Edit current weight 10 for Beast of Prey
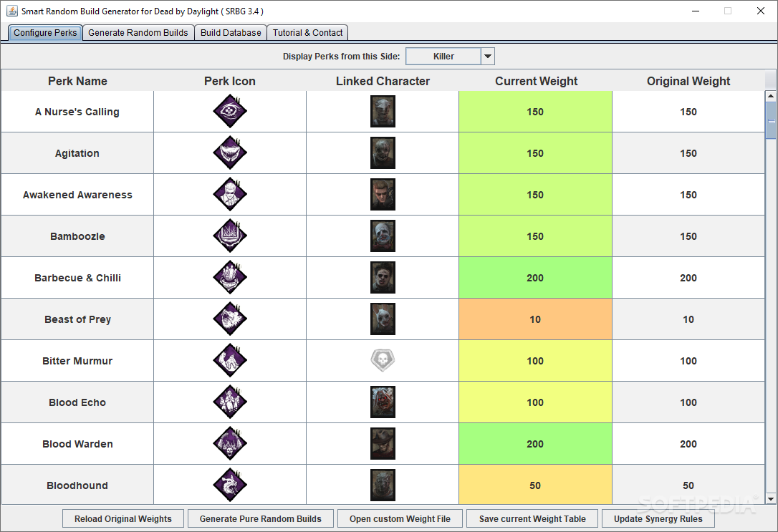 click(535, 319)
